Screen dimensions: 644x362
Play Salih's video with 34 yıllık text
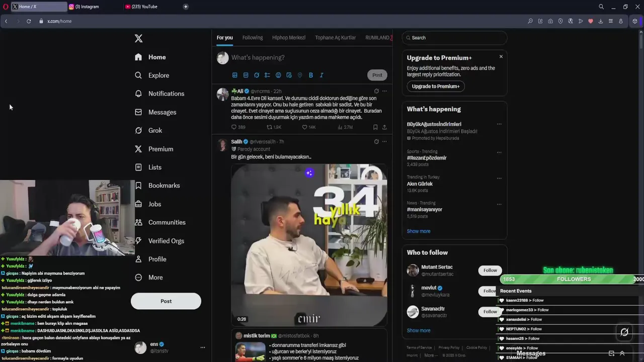tap(309, 245)
